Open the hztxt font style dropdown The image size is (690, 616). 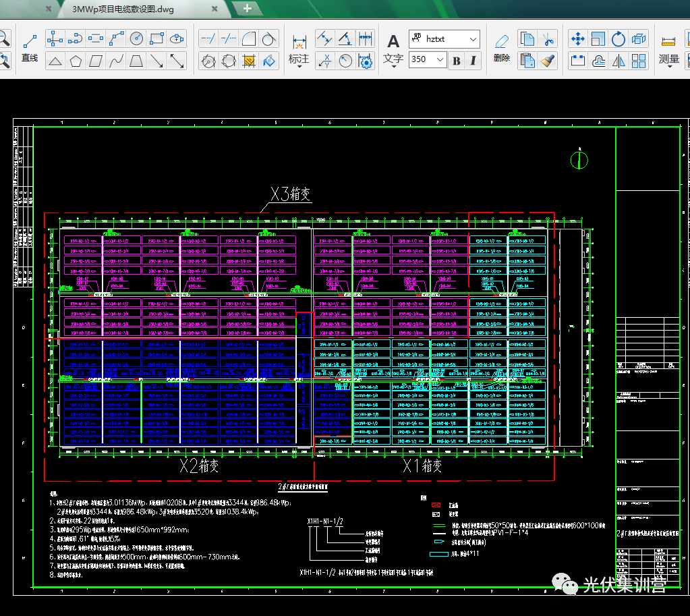472,38
